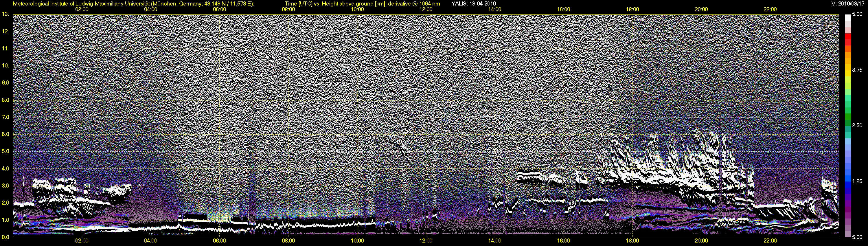
Task: Click the 14:00 label on the bottom time axis
Action: coord(495,241)
